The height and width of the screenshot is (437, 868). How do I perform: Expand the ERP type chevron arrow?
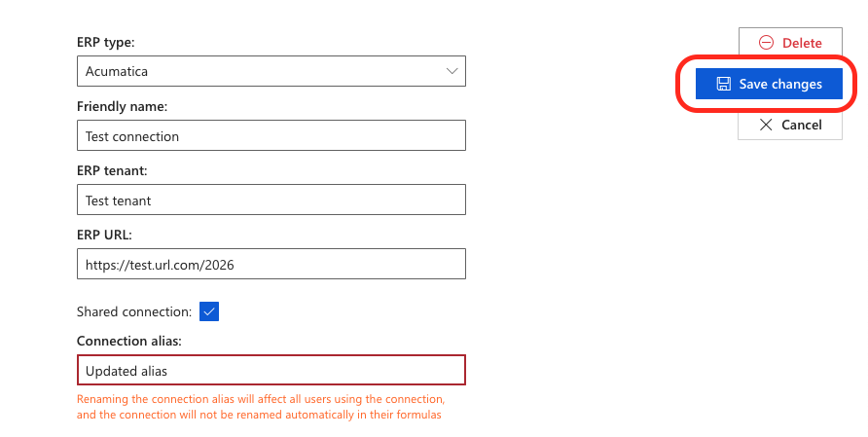click(452, 71)
